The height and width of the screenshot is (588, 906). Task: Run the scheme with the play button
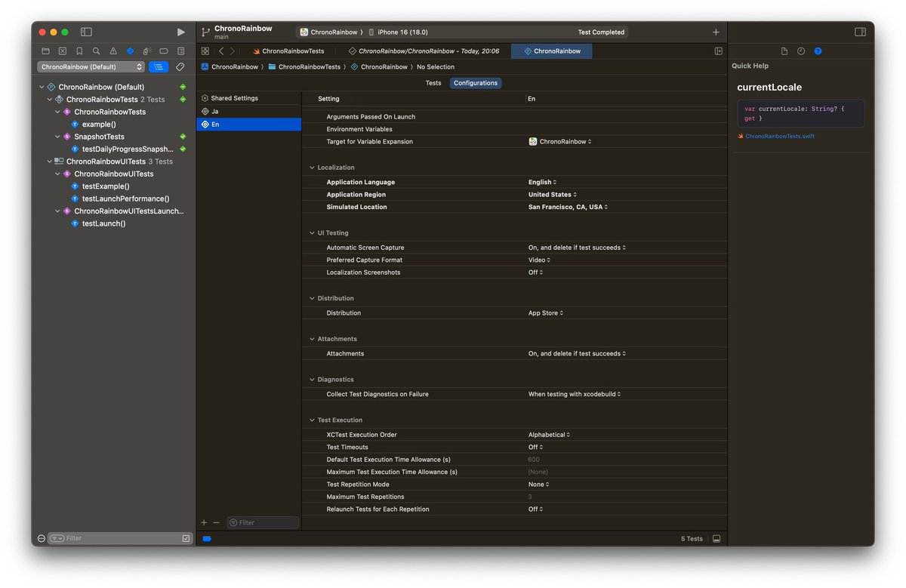(x=180, y=32)
